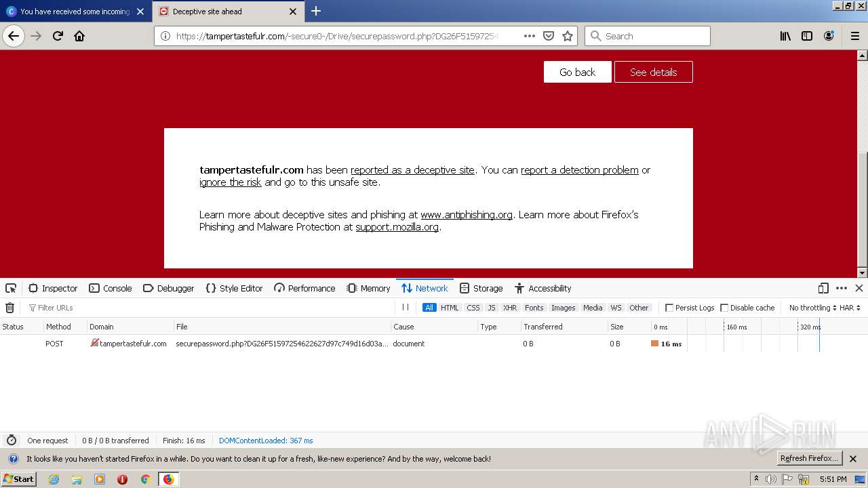Open the HAR export dropdown
Screen dimensions: 868x488
click(x=850, y=308)
